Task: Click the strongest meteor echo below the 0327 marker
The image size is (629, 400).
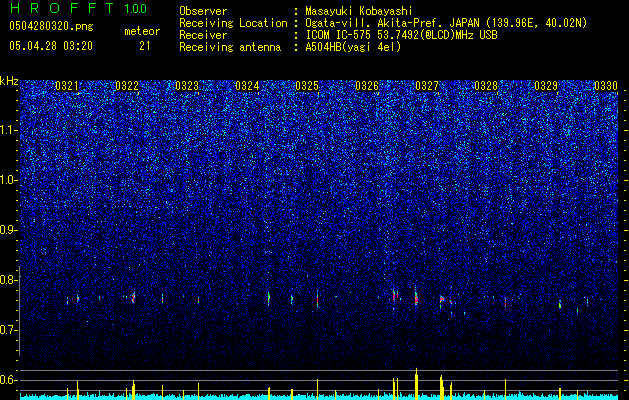Action: pyautogui.click(x=416, y=299)
